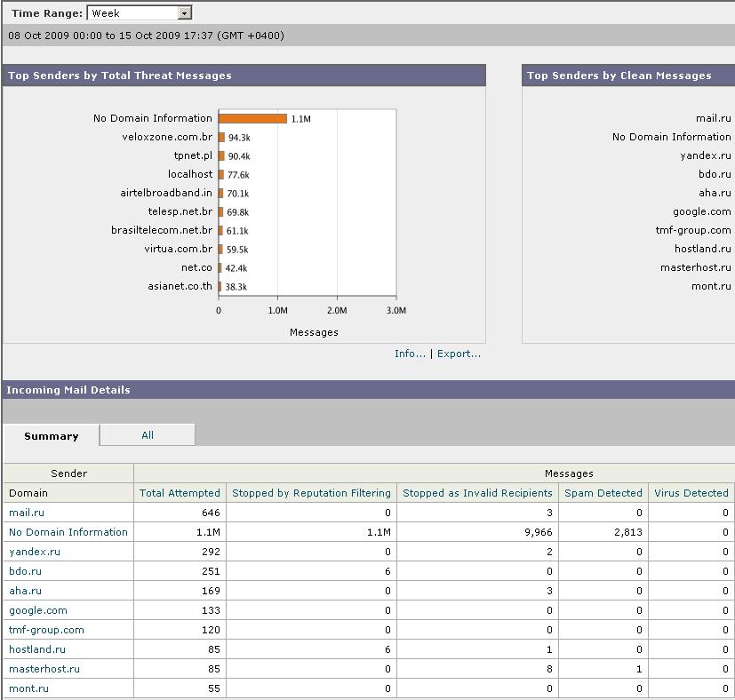735x700 pixels.
Task: Open the yandex.ru domain link in table
Action: [35, 552]
